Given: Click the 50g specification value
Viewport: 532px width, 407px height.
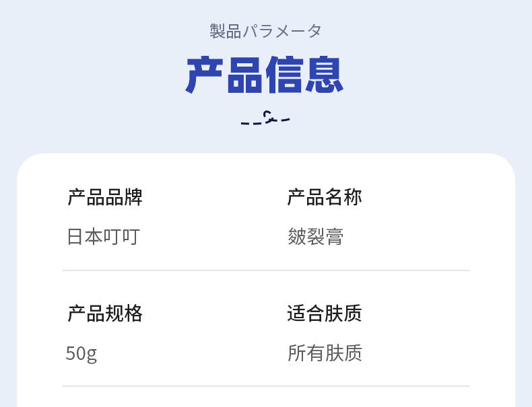Looking at the screenshot, I should click(x=81, y=354).
